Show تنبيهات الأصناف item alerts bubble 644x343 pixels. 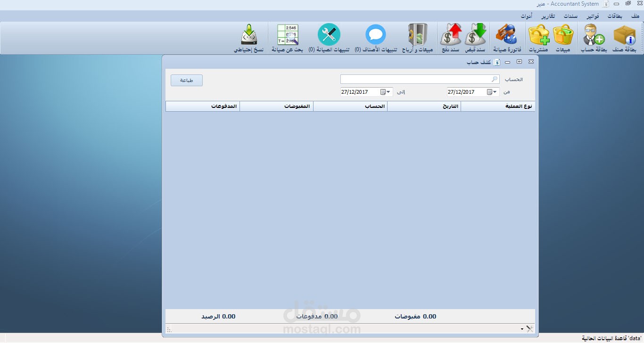[x=376, y=38]
